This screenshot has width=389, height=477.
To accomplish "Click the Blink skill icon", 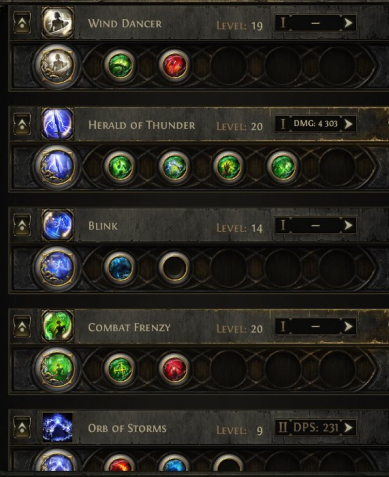I will [x=57, y=225].
